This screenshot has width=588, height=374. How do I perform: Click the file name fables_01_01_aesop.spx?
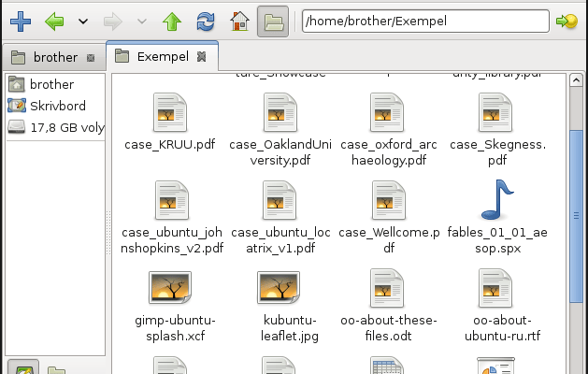point(497,240)
